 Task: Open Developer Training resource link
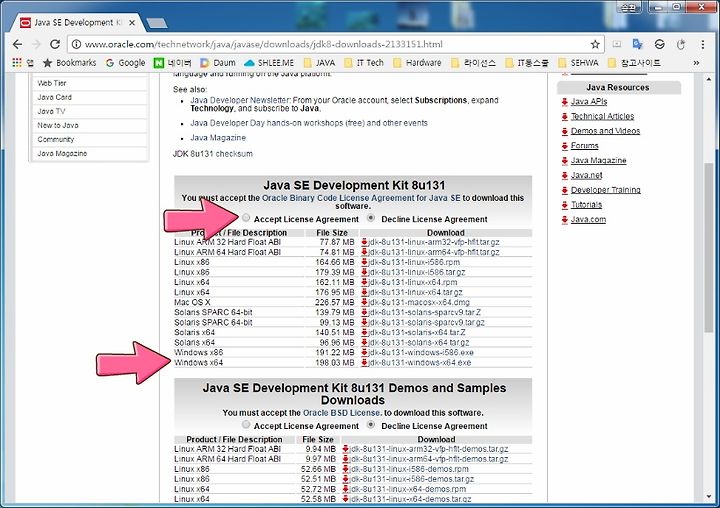(x=606, y=190)
